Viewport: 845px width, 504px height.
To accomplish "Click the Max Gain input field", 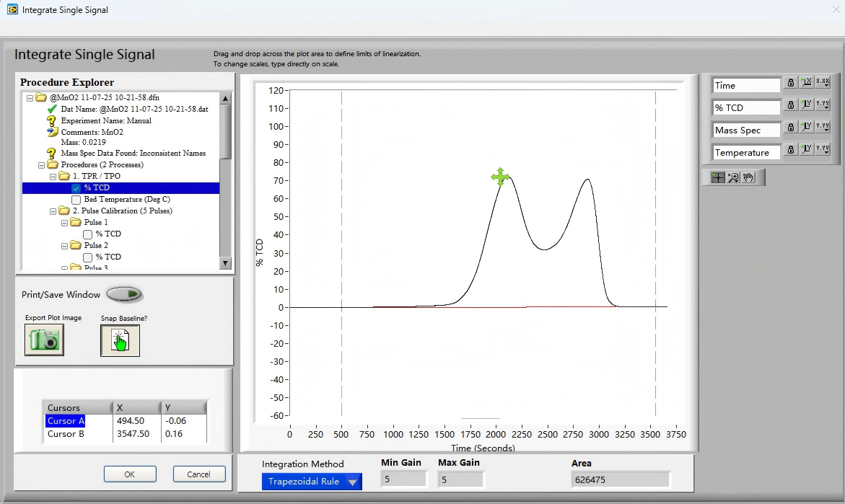I will coord(461,479).
